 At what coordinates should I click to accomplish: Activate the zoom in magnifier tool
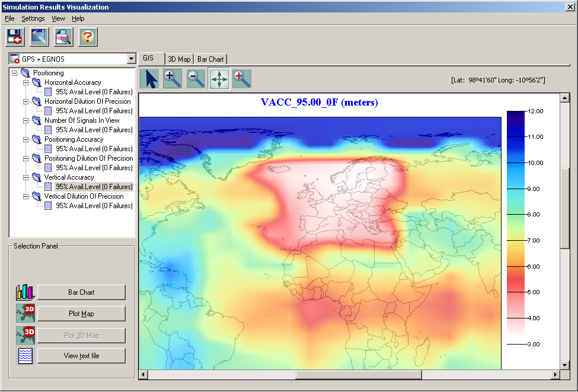click(173, 78)
